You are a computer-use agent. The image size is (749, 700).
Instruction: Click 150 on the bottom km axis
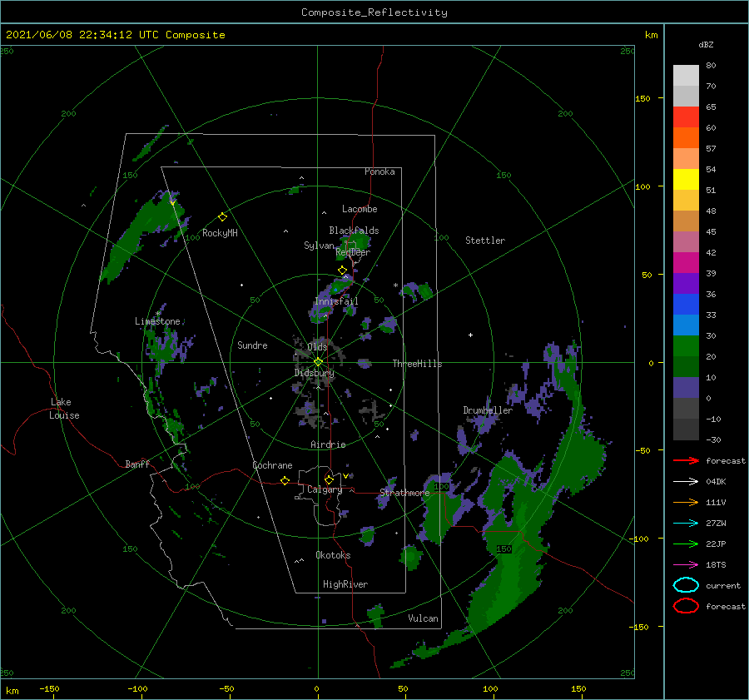click(578, 688)
